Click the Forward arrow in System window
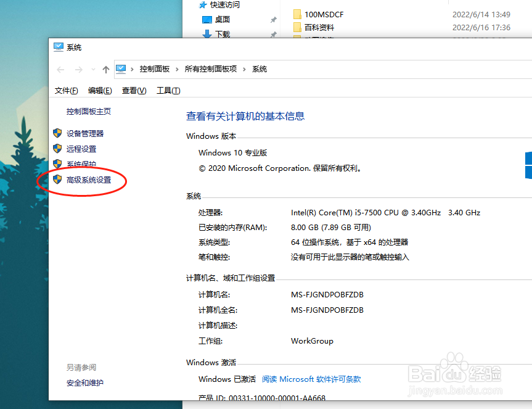Image resolution: width=532 pixels, height=409 pixels. (x=79, y=70)
